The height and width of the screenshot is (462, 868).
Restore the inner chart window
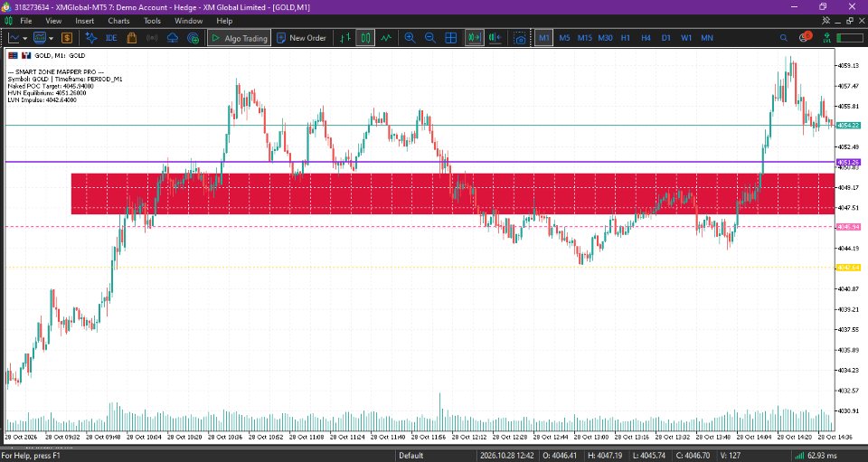click(850, 21)
